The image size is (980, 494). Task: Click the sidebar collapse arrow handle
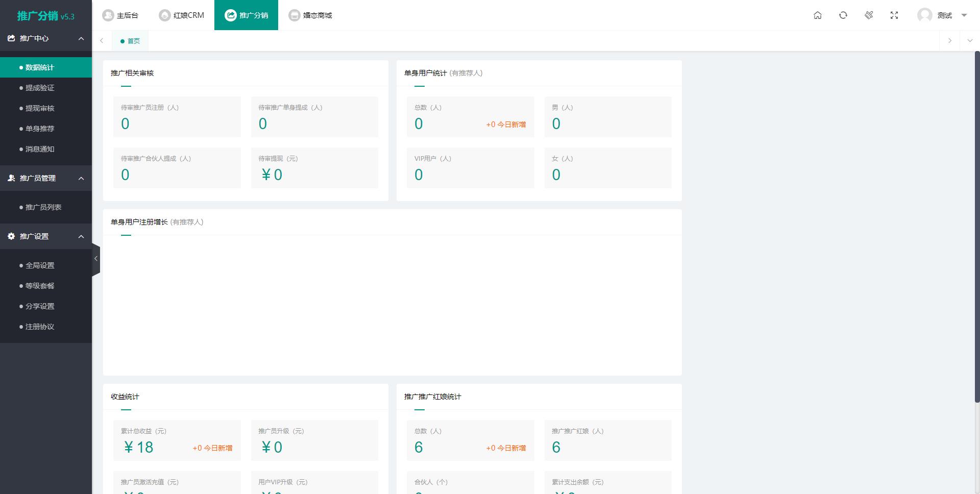click(95, 259)
